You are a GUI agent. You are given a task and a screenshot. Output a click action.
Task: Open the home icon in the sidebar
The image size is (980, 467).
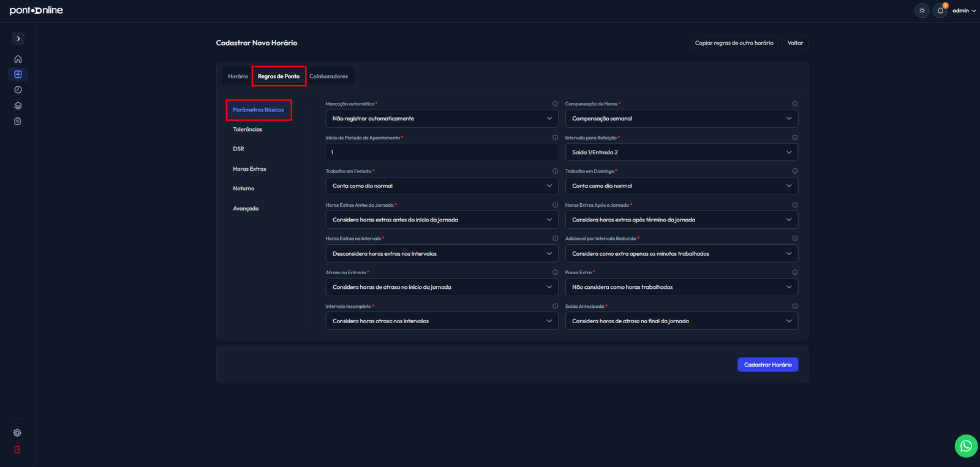pos(18,59)
